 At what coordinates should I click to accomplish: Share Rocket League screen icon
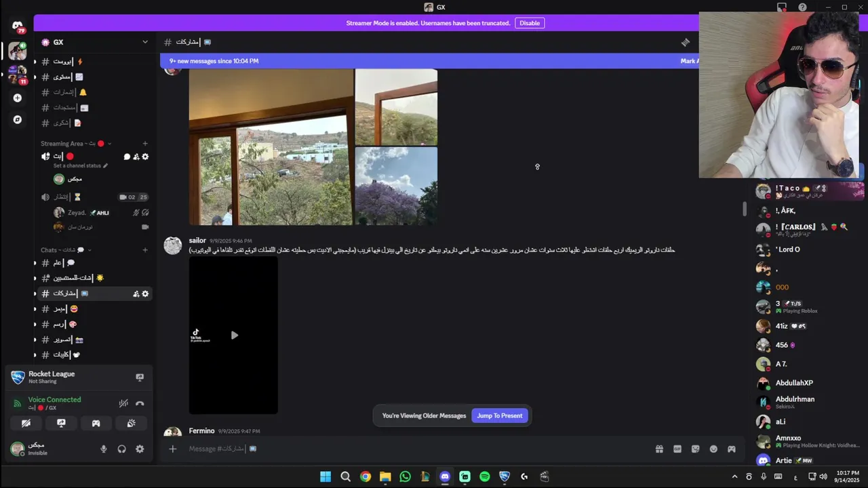(140, 378)
